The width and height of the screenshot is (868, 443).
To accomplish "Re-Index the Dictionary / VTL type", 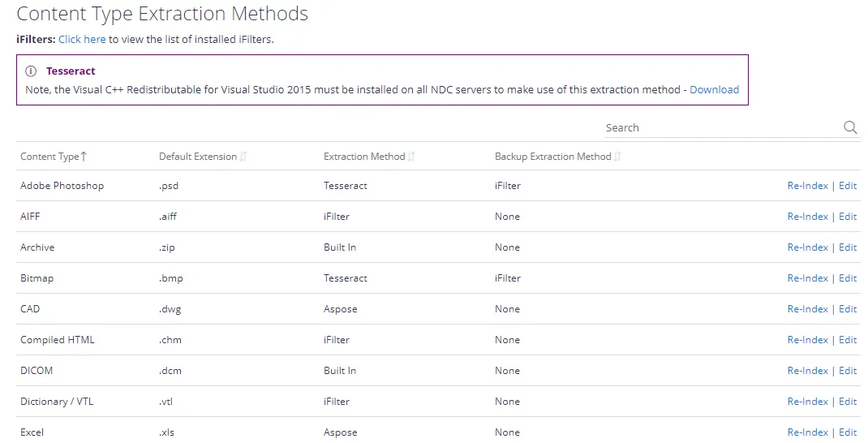I will (808, 402).
